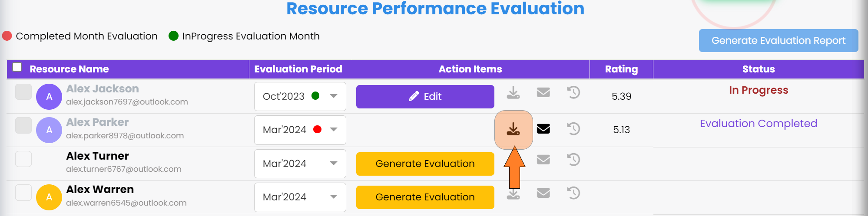Open history for Alex Parker's evaluation
The image size is (868, 216).
pos(573,129)
